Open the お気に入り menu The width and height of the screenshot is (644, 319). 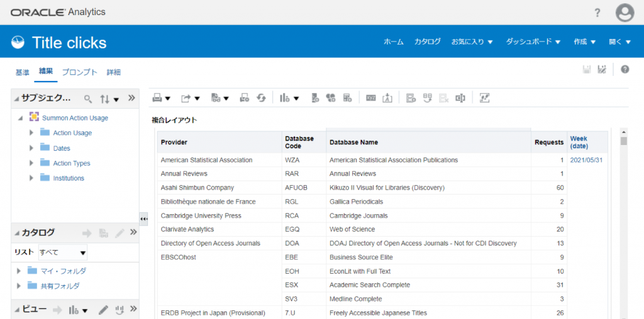(x=472, y=42)
